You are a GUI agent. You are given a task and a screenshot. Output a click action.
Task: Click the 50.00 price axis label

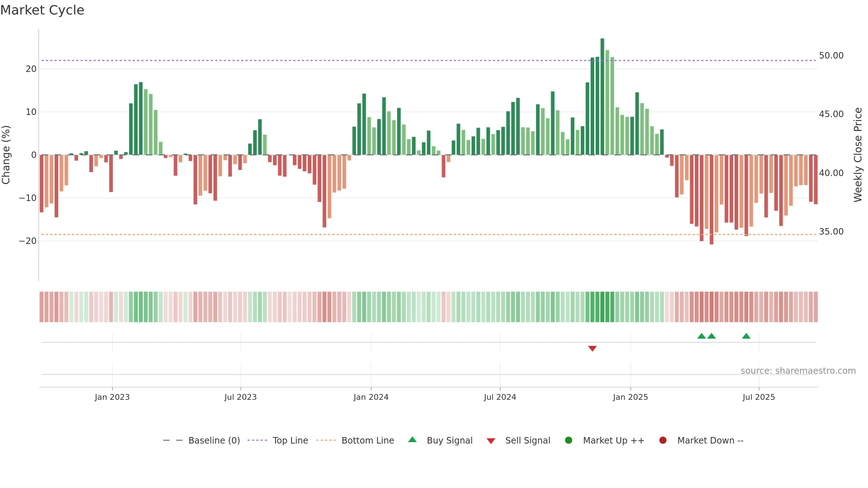pos(831,56)
